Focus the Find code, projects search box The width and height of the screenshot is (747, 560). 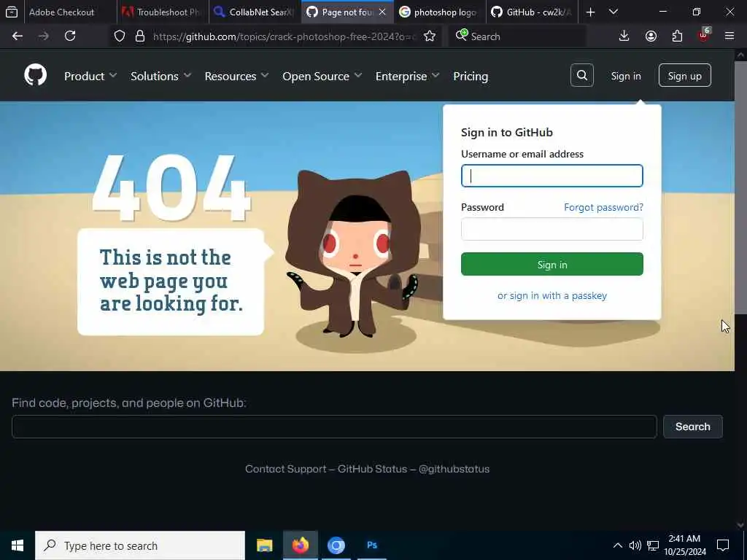point(334,427)
